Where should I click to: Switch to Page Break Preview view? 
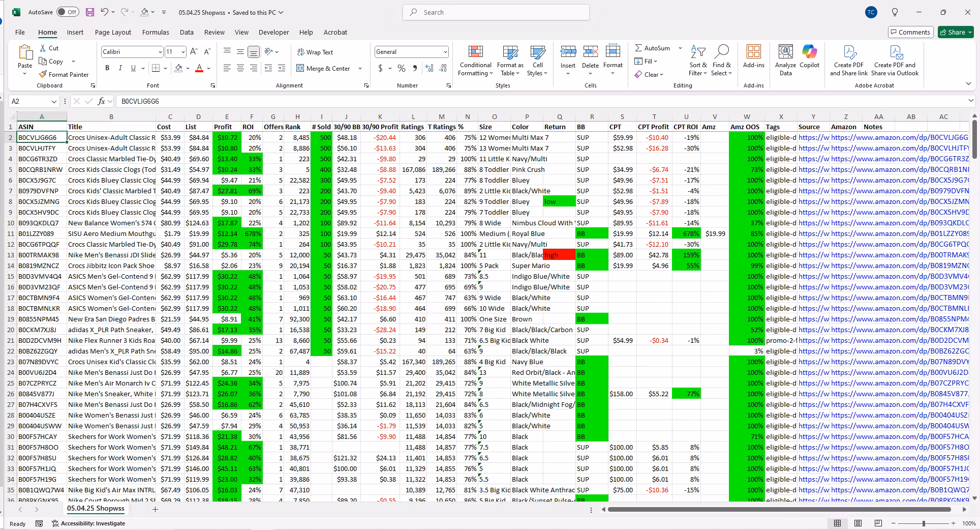pyautogui.click(x=878, y=523)
